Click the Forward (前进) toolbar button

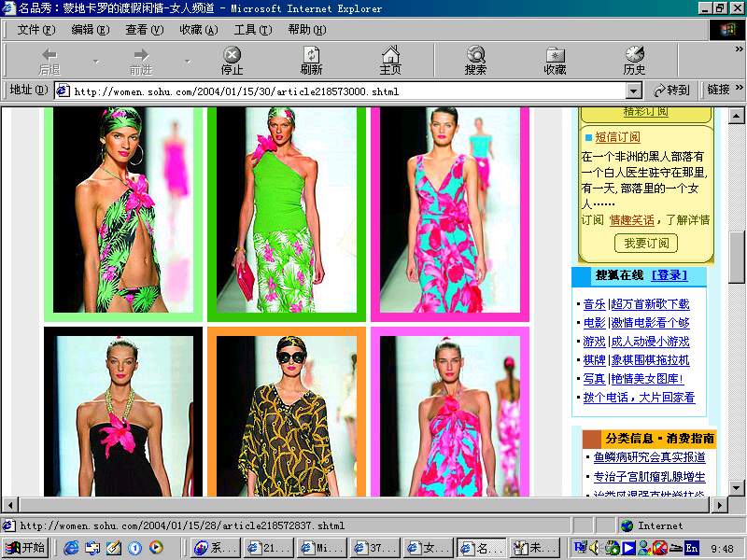tap(141, 61)
